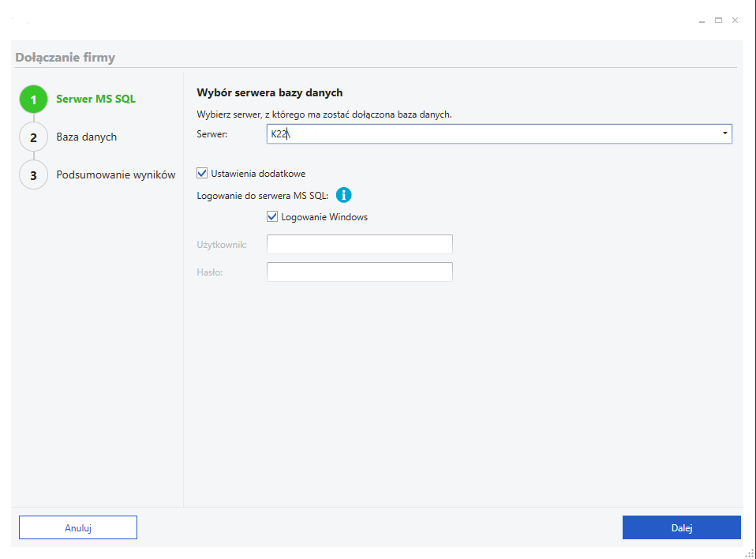Click the Hasło: field label
756x559 pixels.
[210, 272]
